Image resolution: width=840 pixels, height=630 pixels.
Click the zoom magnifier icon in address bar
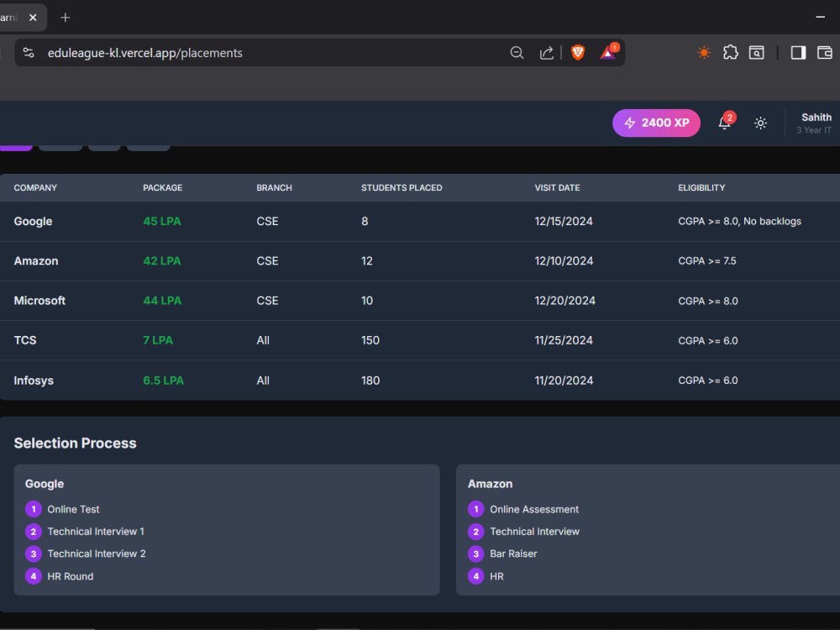pos(517,52)
